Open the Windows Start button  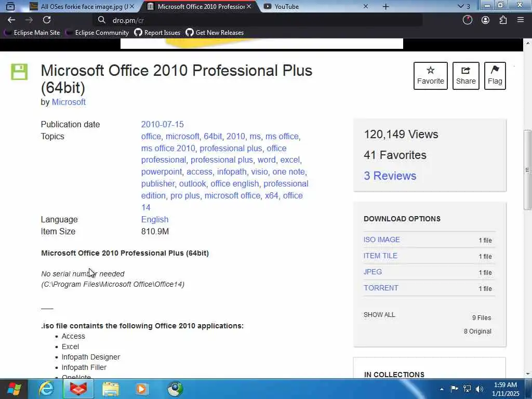[x=14, y=389]
